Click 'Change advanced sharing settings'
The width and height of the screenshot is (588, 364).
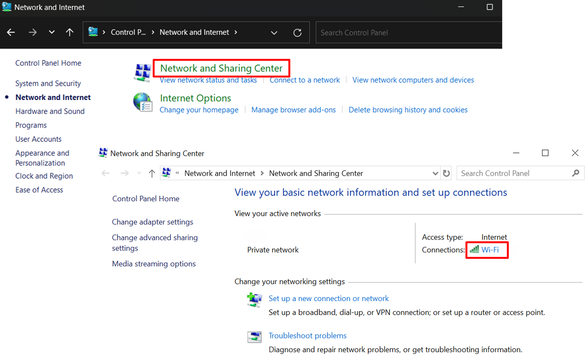coord(155,243)
